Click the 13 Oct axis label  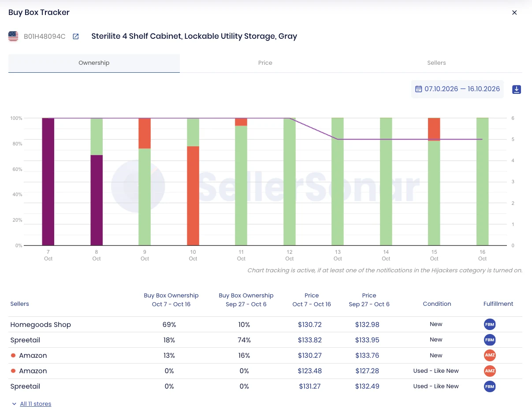tap(338, 255)
